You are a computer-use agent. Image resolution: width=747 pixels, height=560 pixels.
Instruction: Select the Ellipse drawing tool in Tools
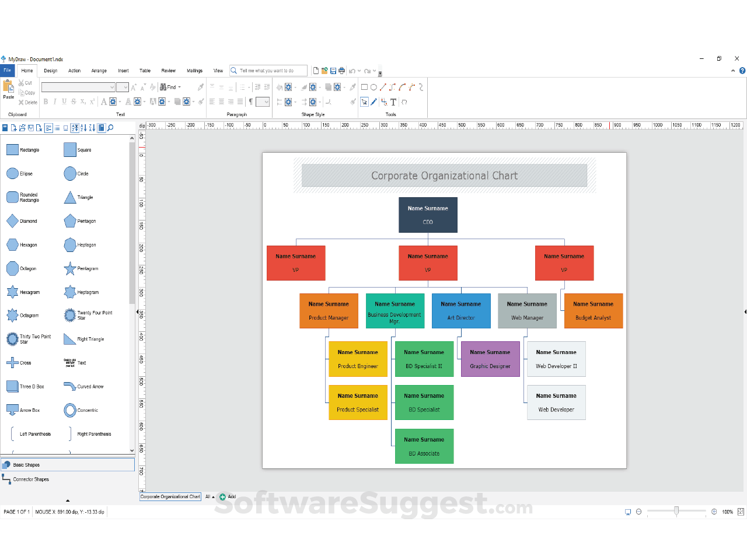pos(373,87)
